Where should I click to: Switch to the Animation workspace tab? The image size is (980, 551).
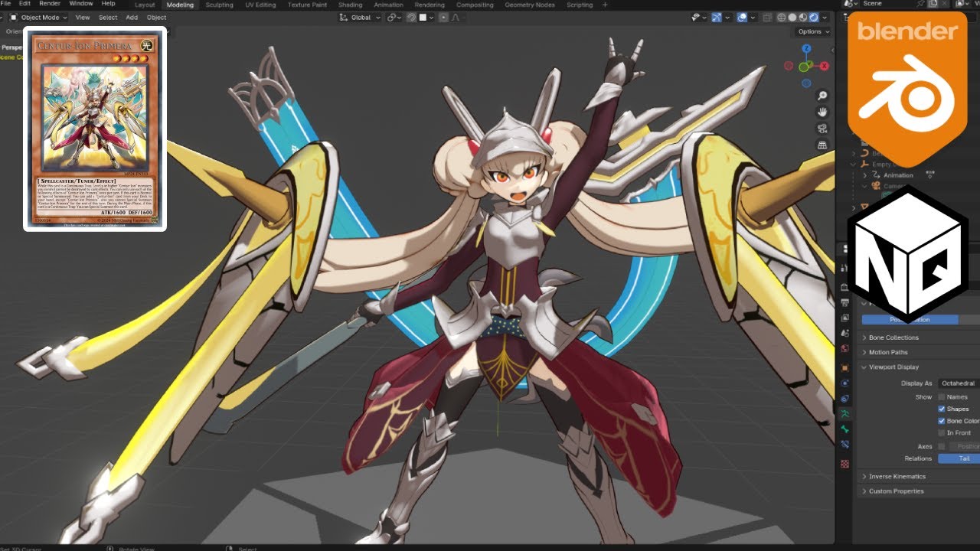coord(388,5)
